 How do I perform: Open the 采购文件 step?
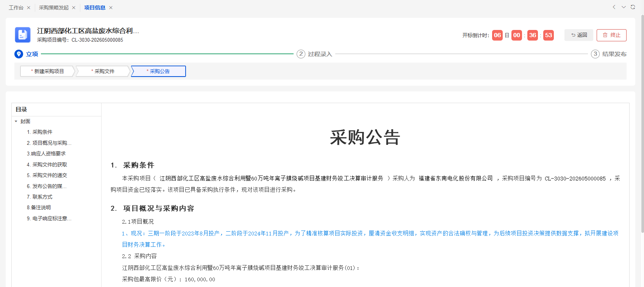point(103,71)
